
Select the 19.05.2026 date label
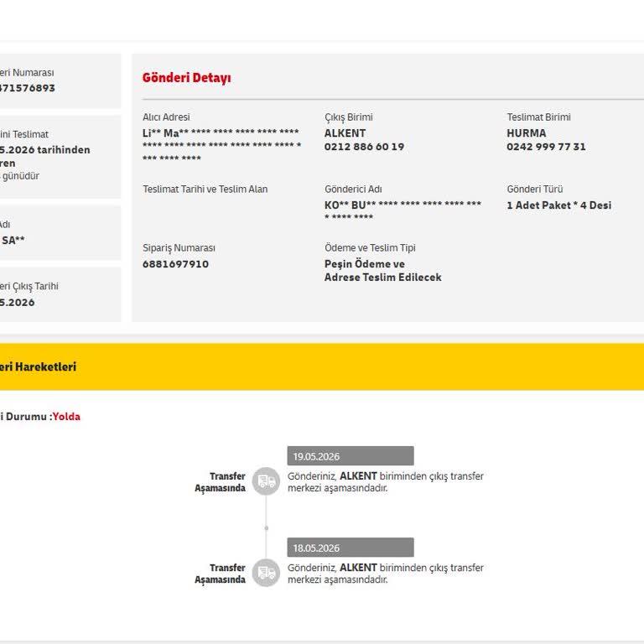point(351,456)
